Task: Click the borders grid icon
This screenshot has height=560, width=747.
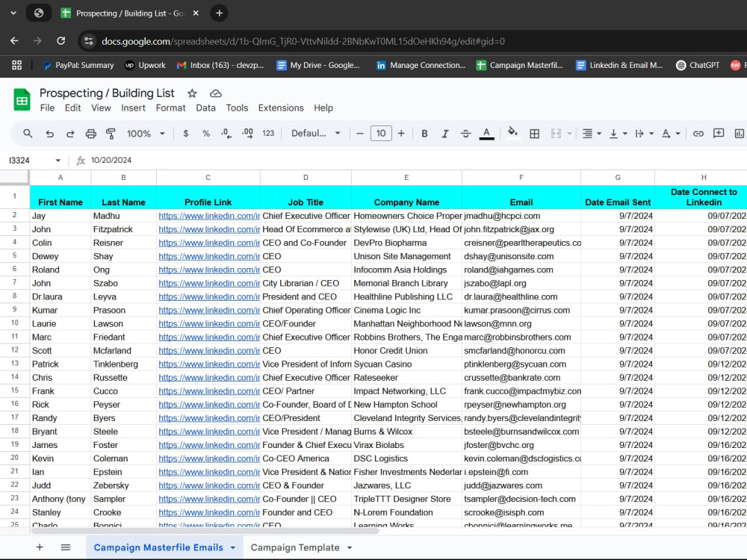Action: [535, 134]
